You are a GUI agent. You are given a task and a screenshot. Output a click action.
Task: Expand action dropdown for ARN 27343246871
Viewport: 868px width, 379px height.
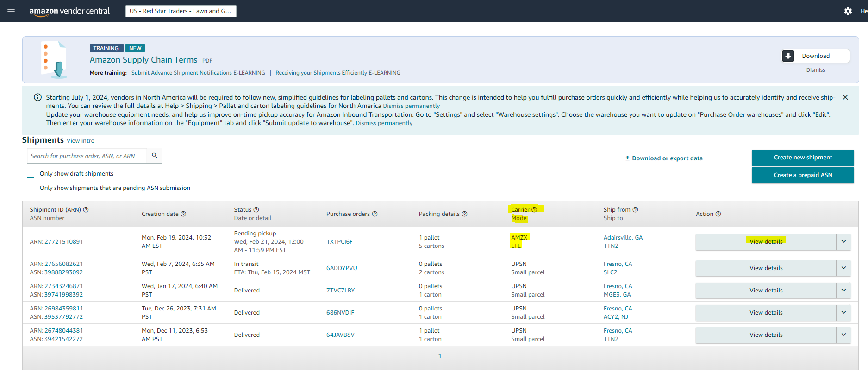(843, 291)
